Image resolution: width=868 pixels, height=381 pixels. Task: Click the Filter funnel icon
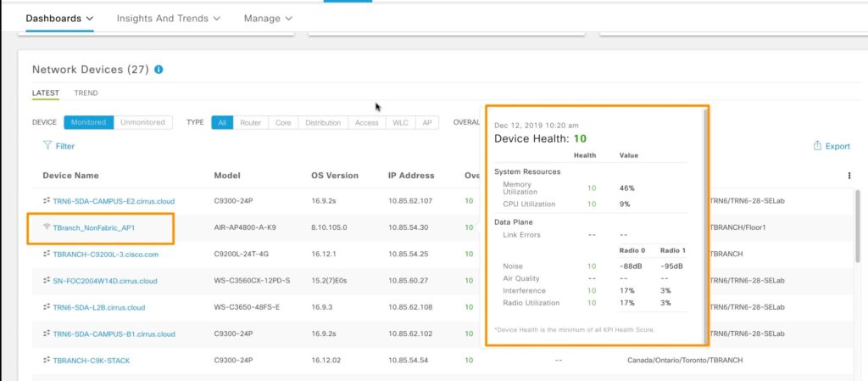click(48, 146)
